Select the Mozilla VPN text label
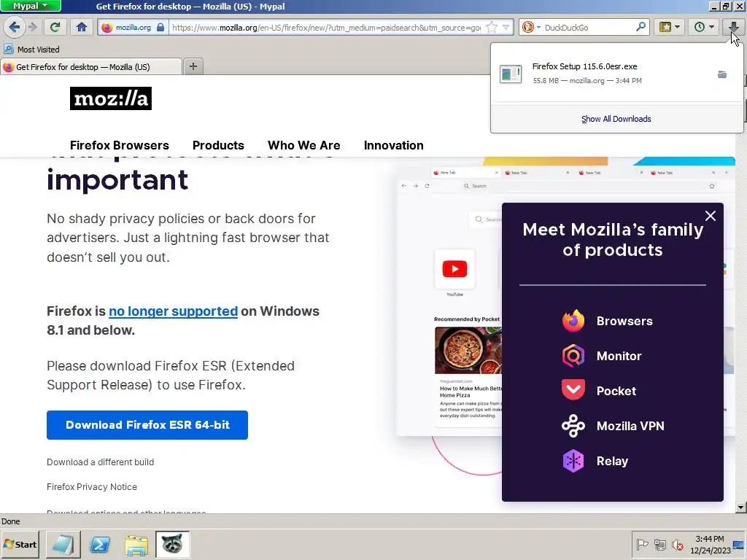The width and height of the screenshot is (747, 560). (630, 426)
